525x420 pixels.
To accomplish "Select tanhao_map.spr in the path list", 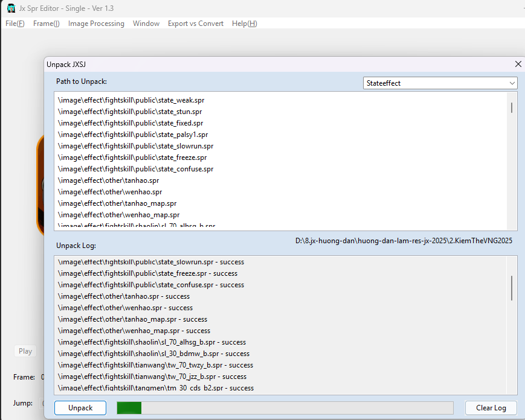I will 117,203.
